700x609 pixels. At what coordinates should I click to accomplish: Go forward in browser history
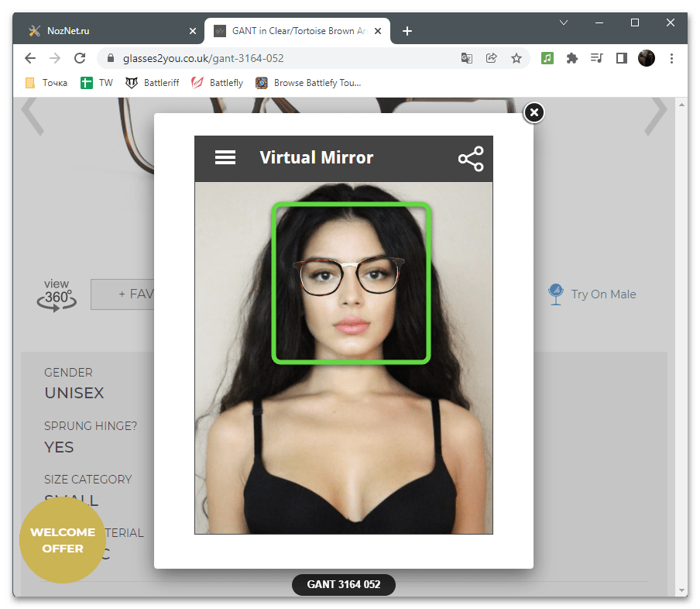(x=55, y=58)
